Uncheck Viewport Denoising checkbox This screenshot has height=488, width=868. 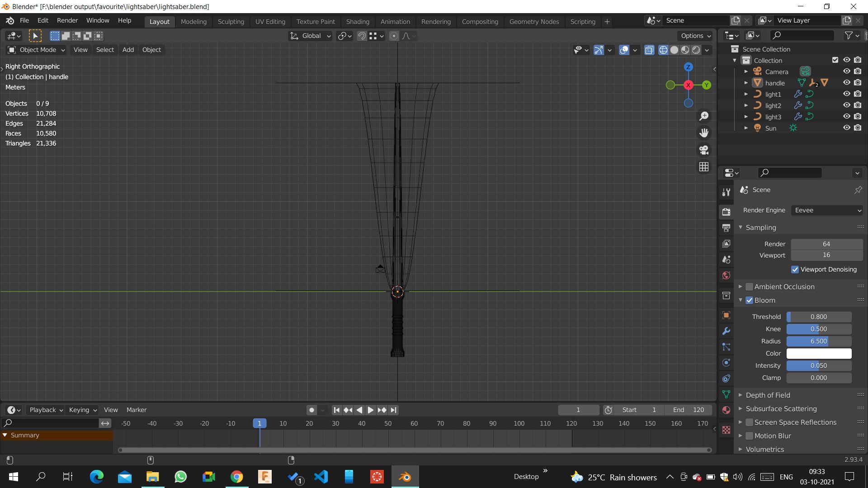(x=795, y=269)
